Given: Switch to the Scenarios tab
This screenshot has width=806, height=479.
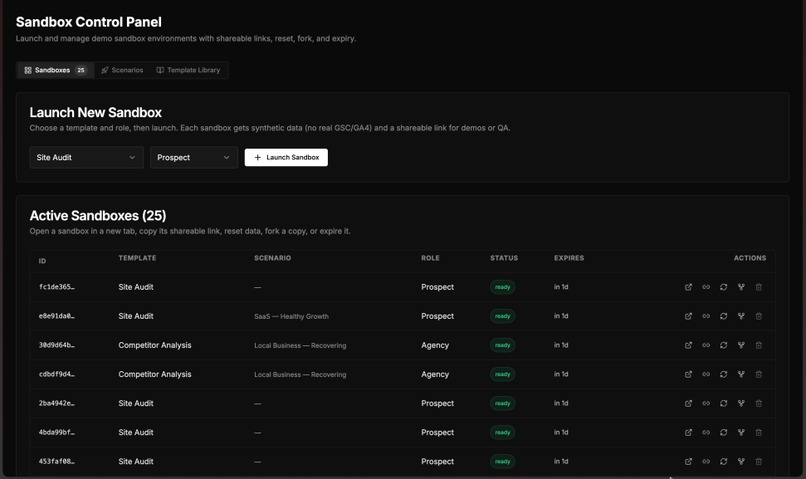Looking at the screenshot, I should [122, 70].
